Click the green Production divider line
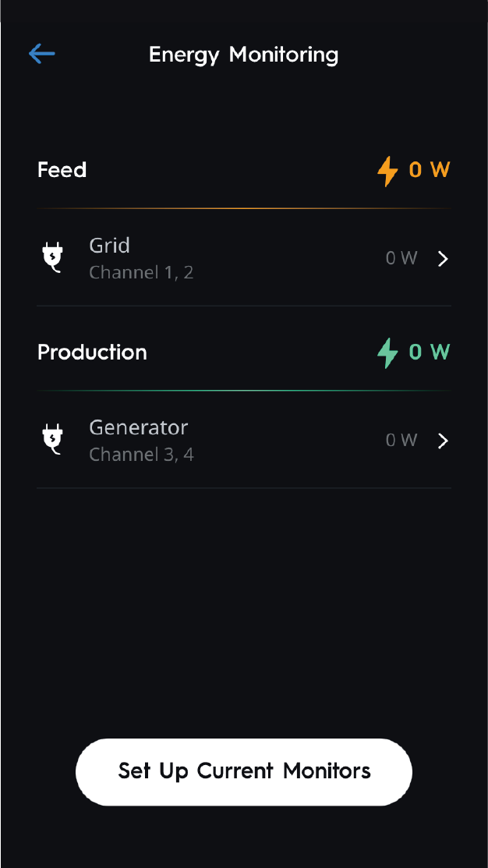This screenshot has height=868, width=488. [x=244, y=390]
